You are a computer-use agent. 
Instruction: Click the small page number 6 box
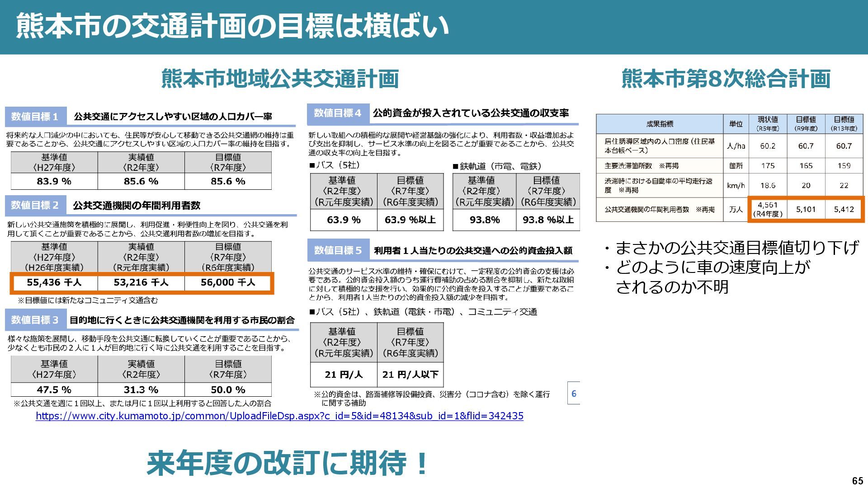point(574,394)
